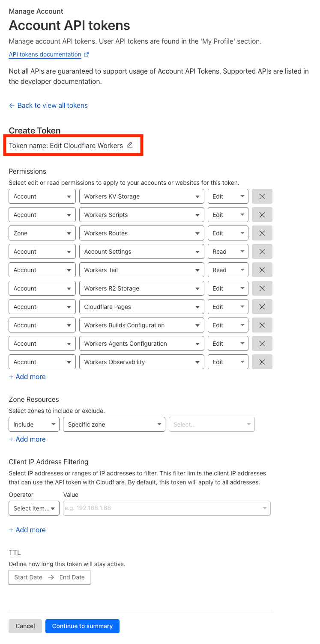Change the Zone scope dropdown for Workers Routes
The width and height of the screenshot is (320, 644).
[x=42, y=233]
